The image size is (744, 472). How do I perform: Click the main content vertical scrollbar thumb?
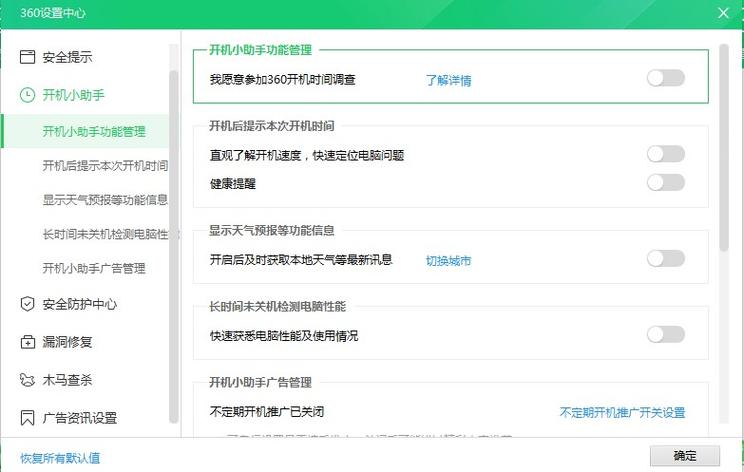[724, 147]
